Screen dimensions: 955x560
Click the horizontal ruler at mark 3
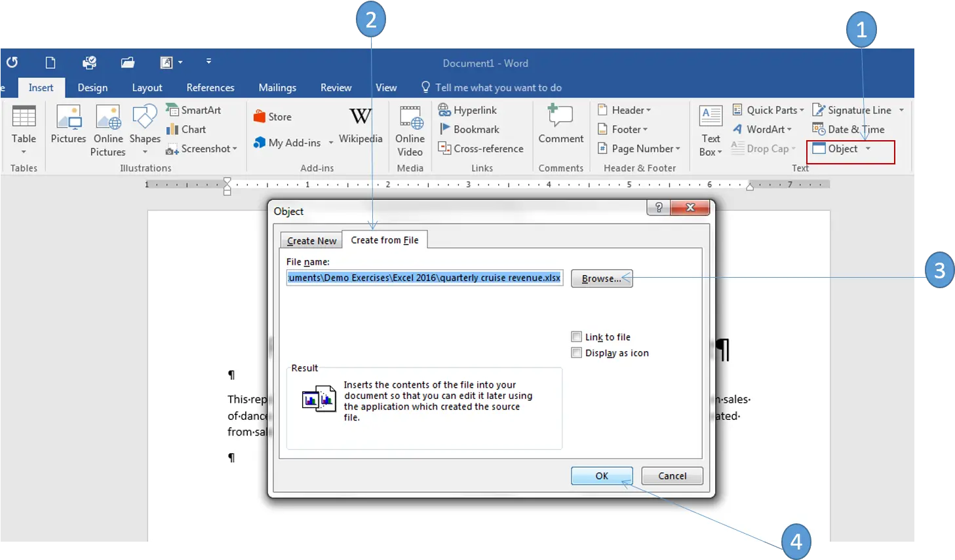click(468, 185)
